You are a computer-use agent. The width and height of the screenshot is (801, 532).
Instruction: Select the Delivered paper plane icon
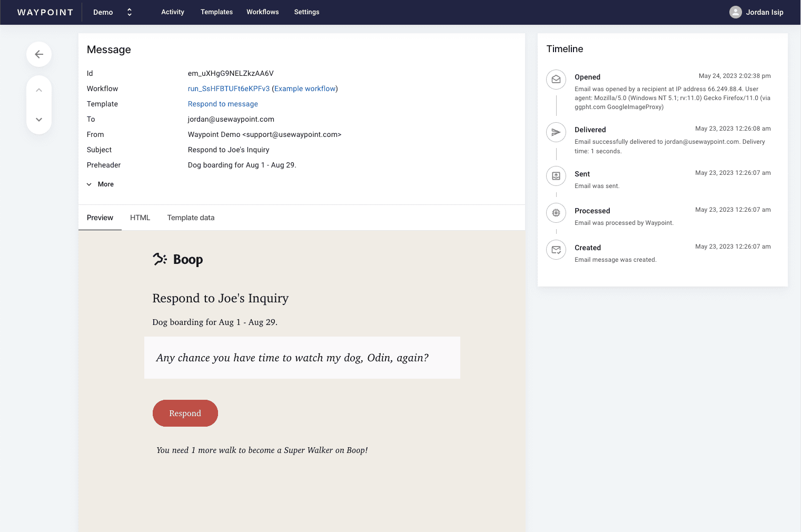tap(556, 132)
